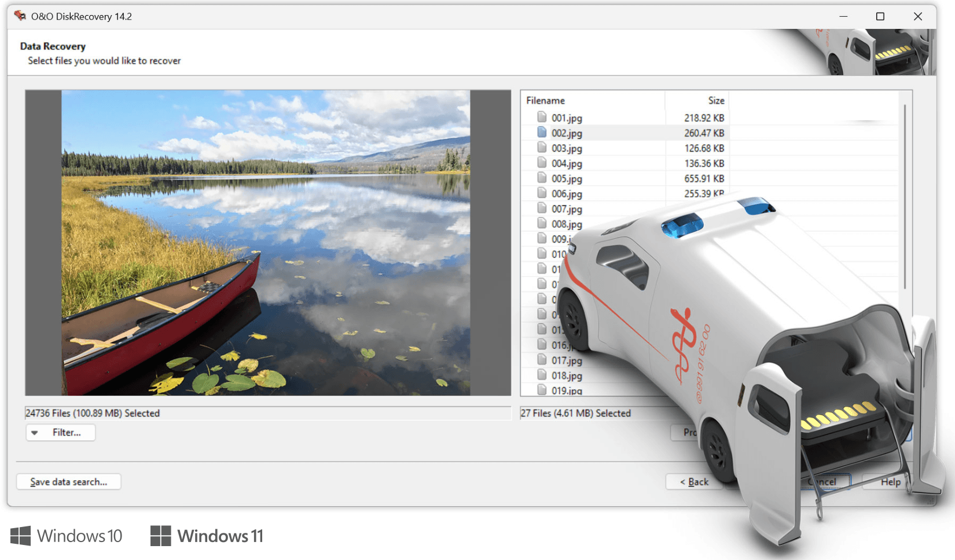
Task: Click the file icon next to 008.jpg
Action: (542, 223)
